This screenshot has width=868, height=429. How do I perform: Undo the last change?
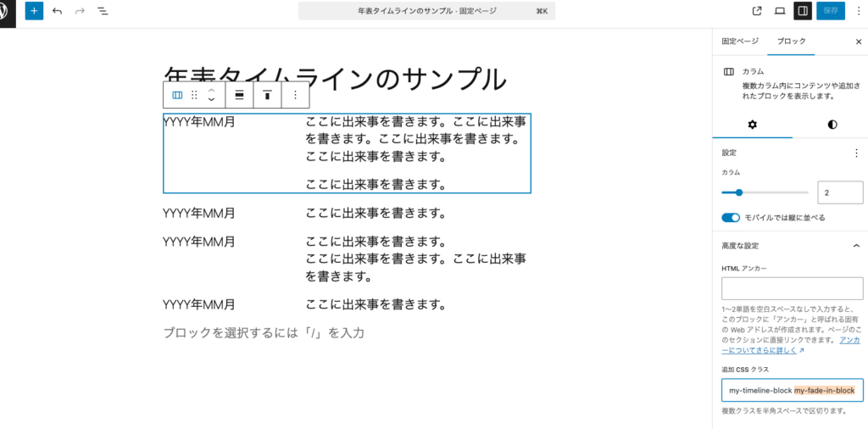pos(57,11)
